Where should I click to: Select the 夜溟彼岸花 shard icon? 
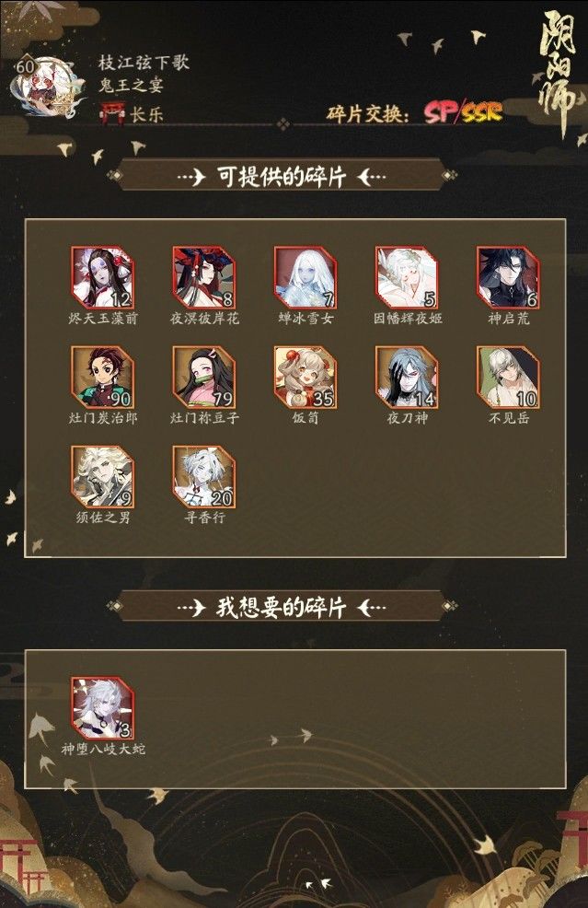click(204, 278)
